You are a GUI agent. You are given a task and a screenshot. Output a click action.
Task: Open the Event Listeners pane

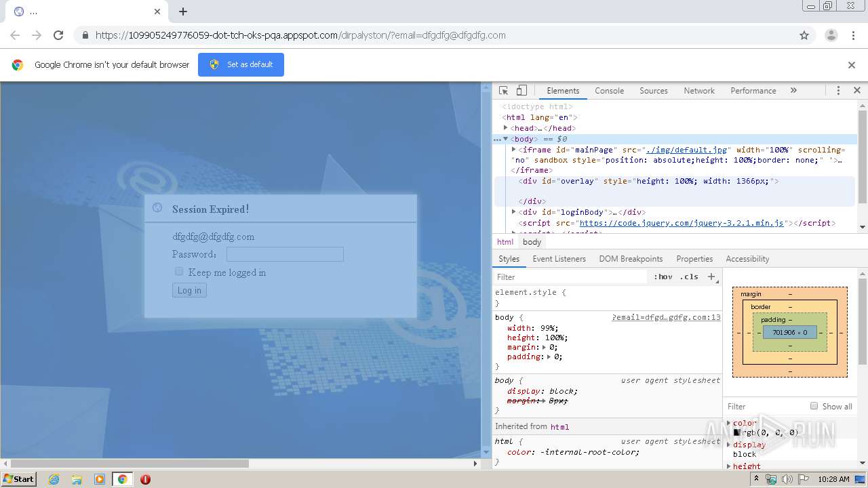[559, 259]
